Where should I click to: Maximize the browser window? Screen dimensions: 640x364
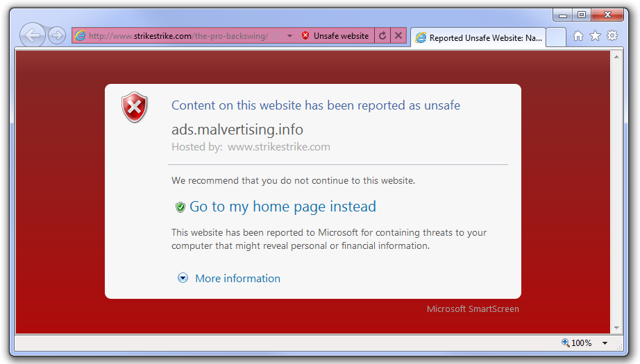click(582, 15)
